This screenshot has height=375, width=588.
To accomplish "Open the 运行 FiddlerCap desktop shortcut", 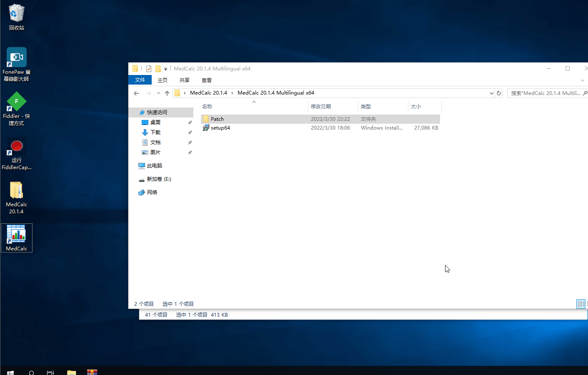I will 17,153.
